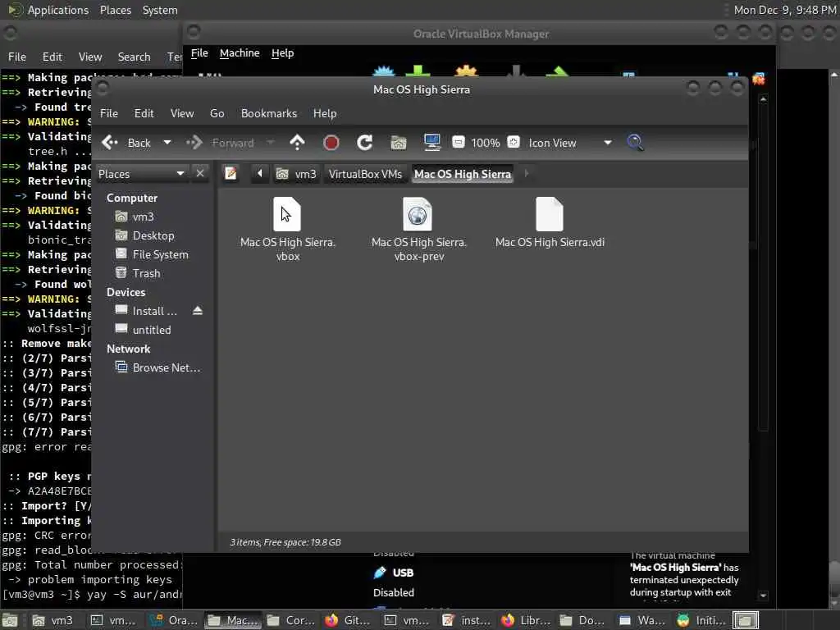The width and height of the screenshot is (840, 630).
Task: Click status text '3 items, Free space: 19.8 GB'
Action: pos(285,542)
